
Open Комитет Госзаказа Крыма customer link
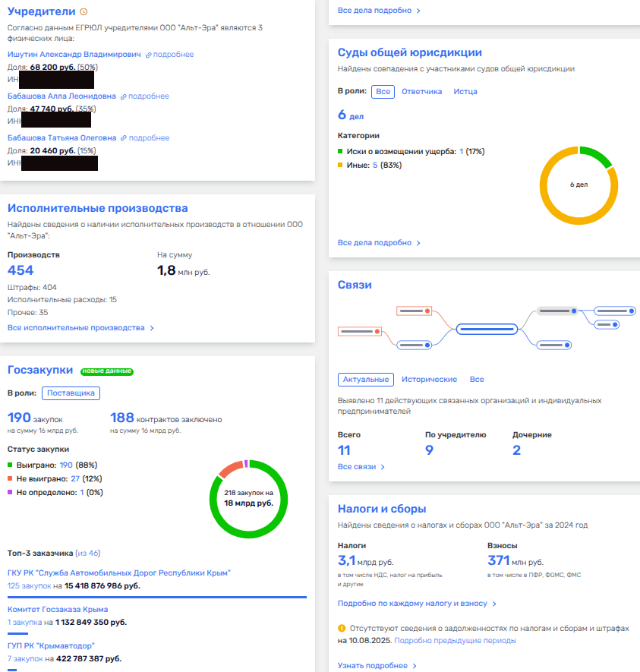[58, 609]
